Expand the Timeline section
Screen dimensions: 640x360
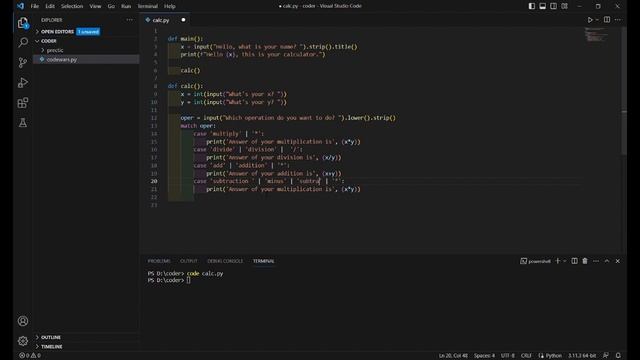click(x=51, y=347)
